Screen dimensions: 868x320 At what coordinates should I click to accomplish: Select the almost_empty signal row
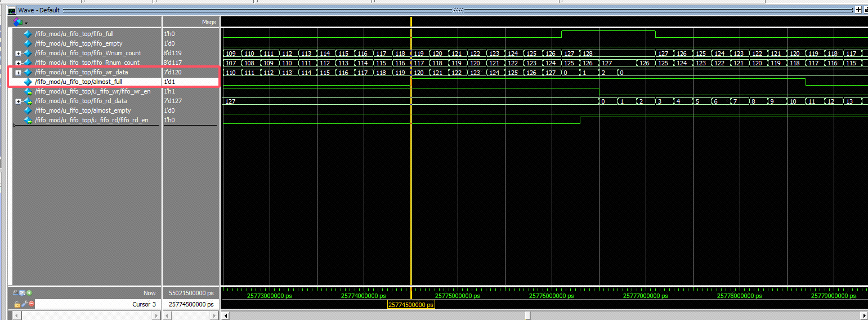click(83, 110)
